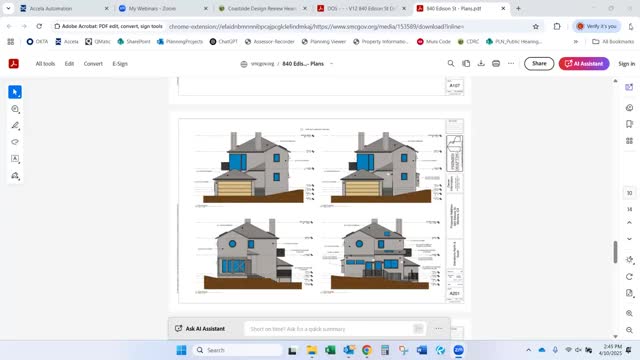Click Verify it's you profile button
The width and height of the screenshot is (640, 360).
(597, 27)
